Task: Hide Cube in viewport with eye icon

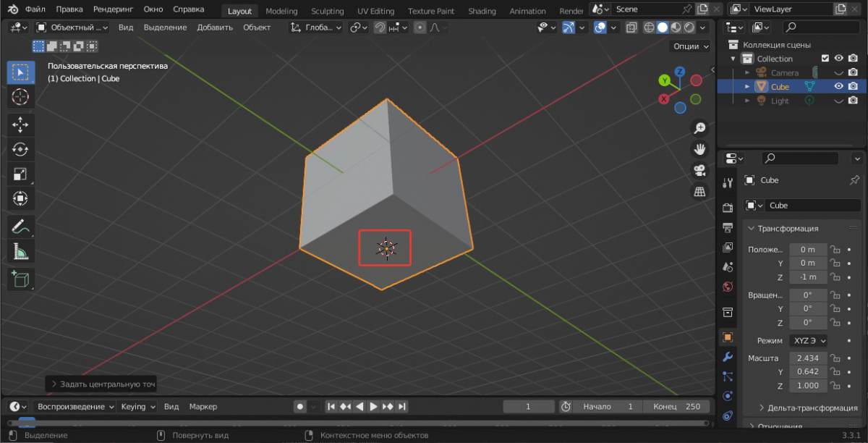Action: tap(839, 86)
